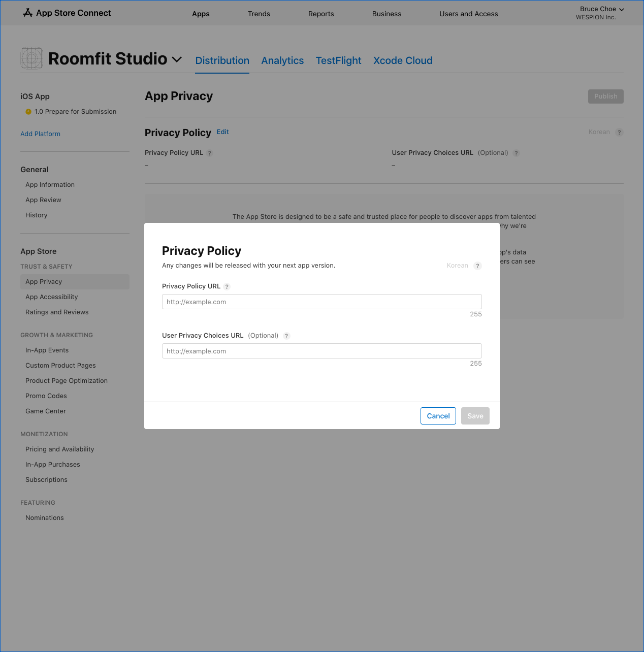Click the Save button in dialog
644x652 pixels.
pyautogui.click(x=475, y=416)
